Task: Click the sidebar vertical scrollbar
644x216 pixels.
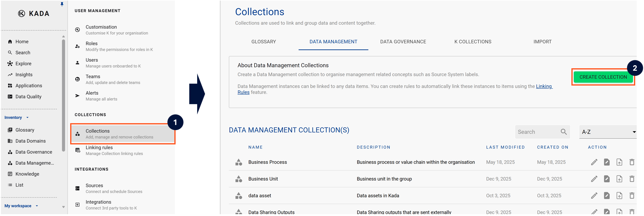Action: coord(63,94)
